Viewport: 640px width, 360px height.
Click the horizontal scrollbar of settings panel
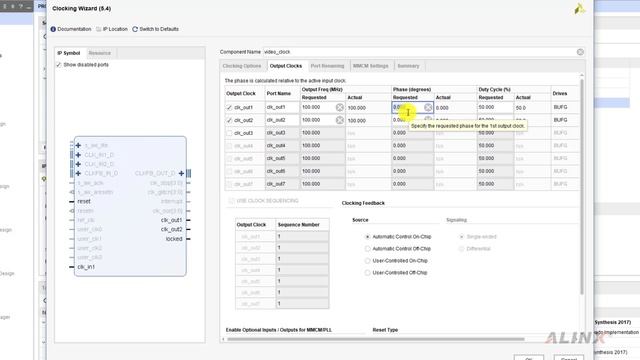pyautogui.click(x=376, y=339)
